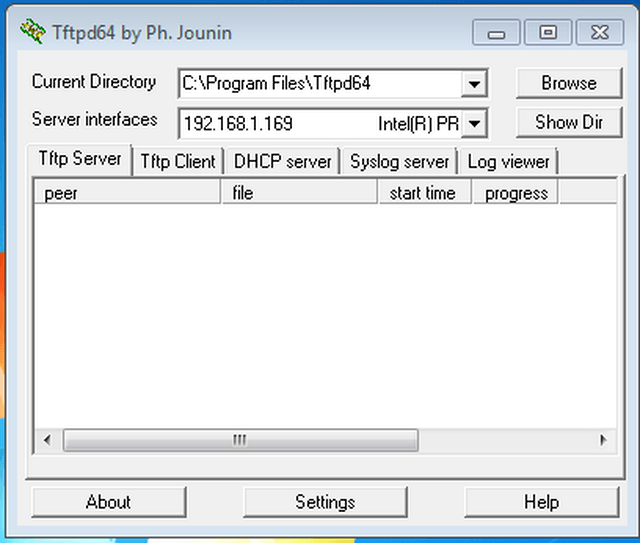The height and width of the screenshot is (543, 640).
Task: Click the Tftpd64 app icon in title bar
Action: click(33, 31)
